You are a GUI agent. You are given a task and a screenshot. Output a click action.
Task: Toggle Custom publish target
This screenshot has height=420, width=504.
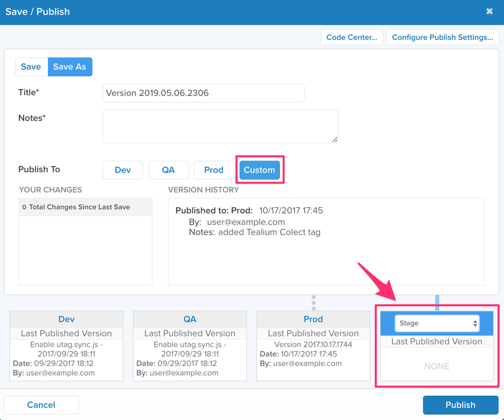click(x=259, y=170)
